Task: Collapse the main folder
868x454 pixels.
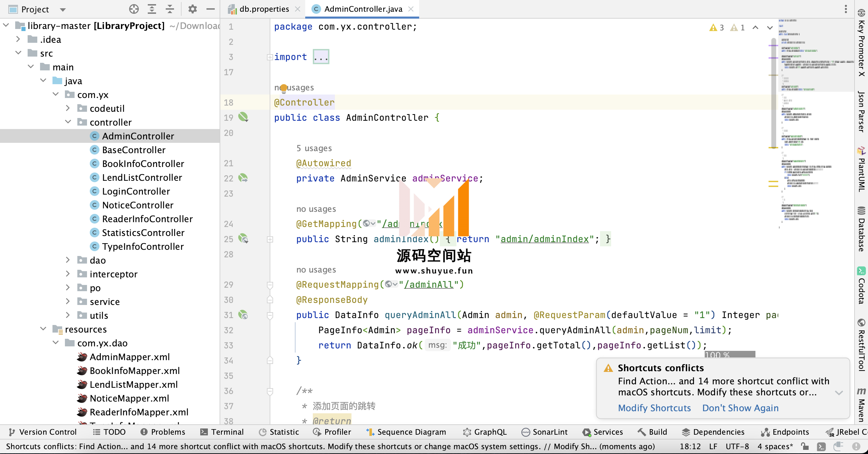Action: point(31,67)
